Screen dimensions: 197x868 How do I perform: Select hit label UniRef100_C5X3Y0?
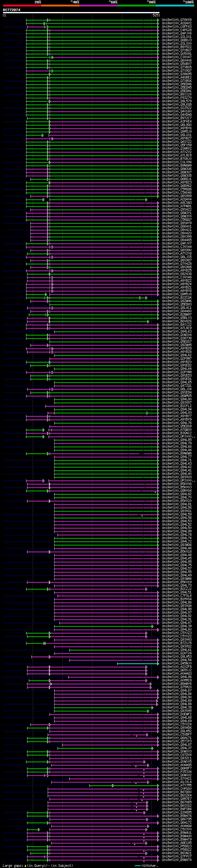click(176, 829)
